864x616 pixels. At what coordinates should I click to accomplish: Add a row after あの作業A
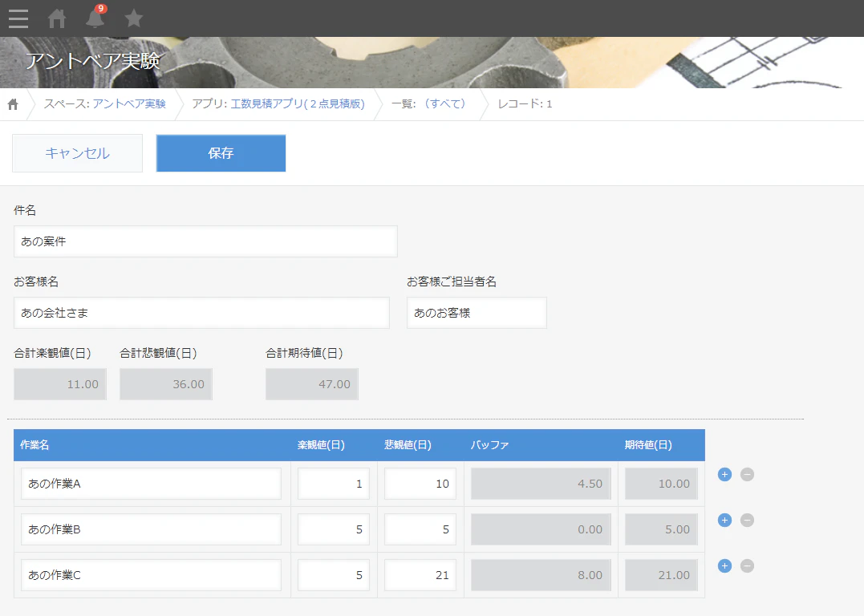[x=724, y=474]
